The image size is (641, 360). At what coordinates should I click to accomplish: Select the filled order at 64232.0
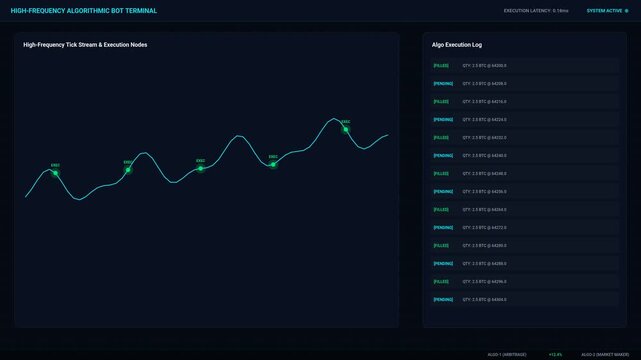(x=525, y=137)
